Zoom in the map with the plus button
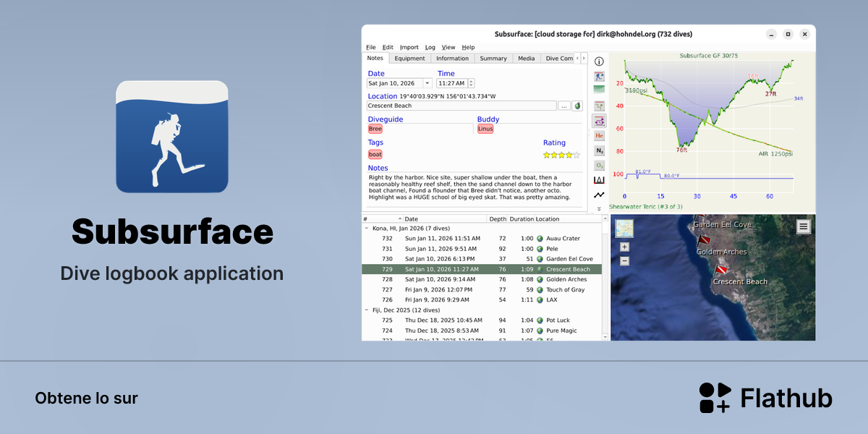 625,247
